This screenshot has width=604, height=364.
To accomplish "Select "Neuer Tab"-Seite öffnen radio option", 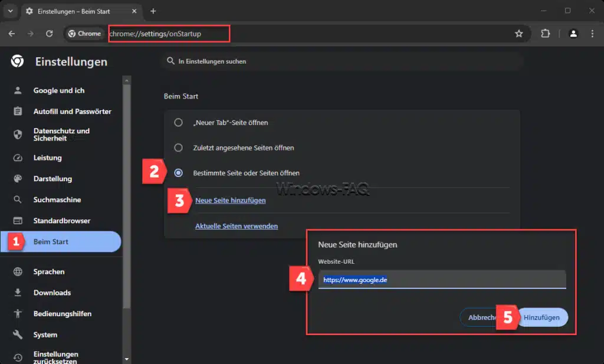I will click(x=178, y=123).
